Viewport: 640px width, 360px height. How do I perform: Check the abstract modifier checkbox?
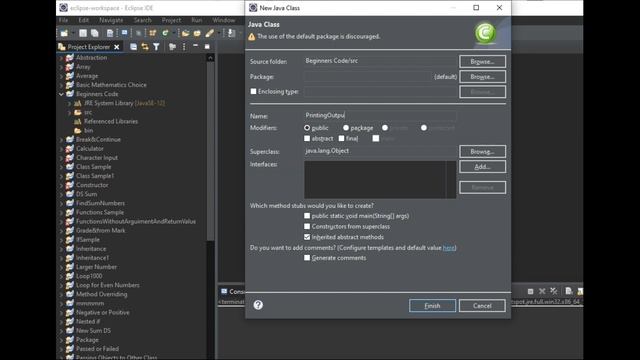tap(307, 138)
